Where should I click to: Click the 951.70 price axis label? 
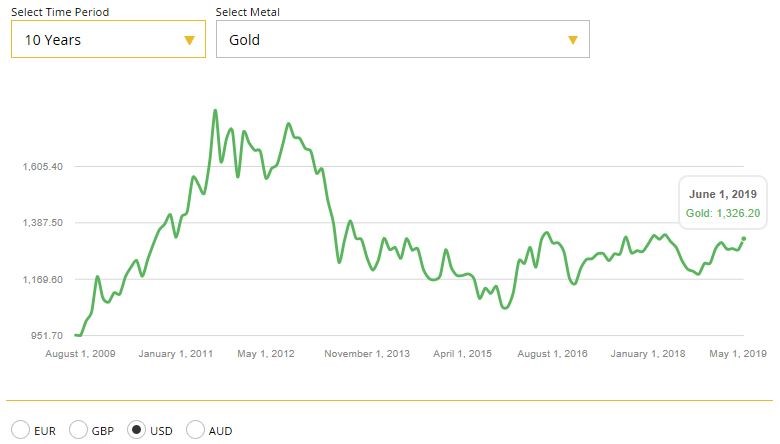48,336
